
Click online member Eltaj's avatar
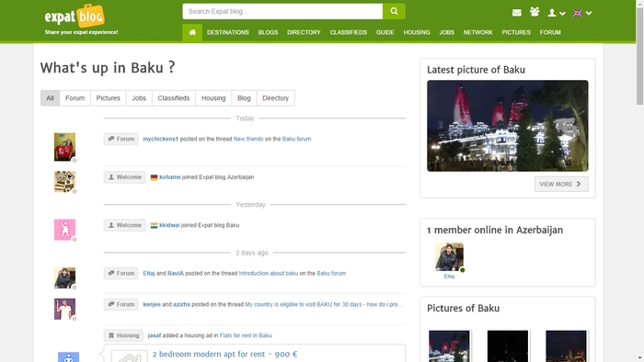pos(449,257)
